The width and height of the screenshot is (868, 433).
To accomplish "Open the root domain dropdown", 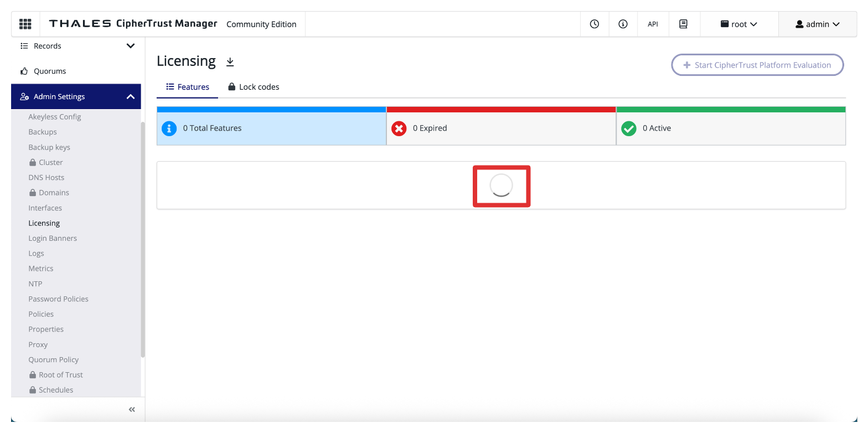I will tap(738, 24).
